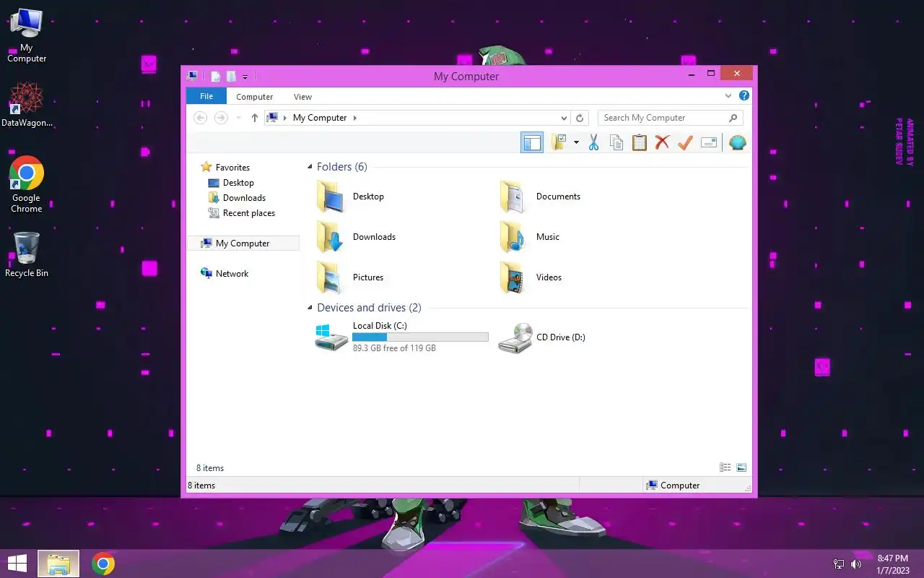The width and height of the screenshot is (924, 578).
Task: Switch to Large icons view in the status bar
Action: tap(741, 467)
